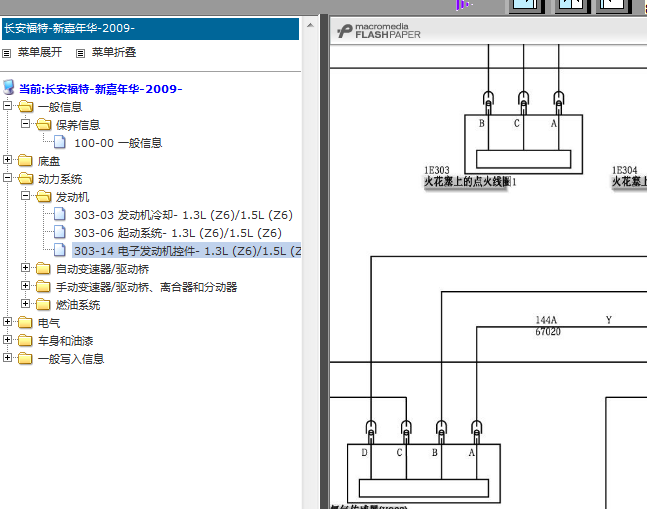Open 303-03 发动机冷却 document

(184, 215)
